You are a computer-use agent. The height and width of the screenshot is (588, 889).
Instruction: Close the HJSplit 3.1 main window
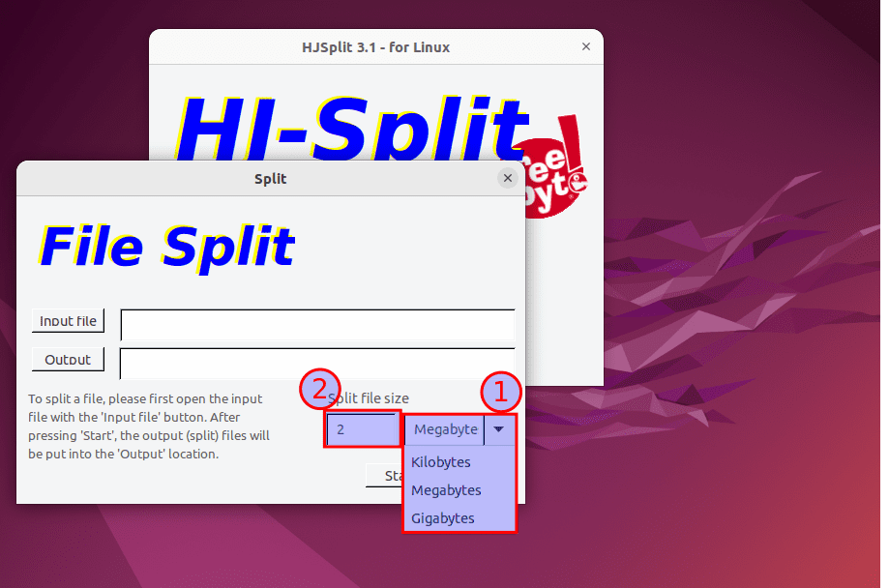click(x=586, y=46)
